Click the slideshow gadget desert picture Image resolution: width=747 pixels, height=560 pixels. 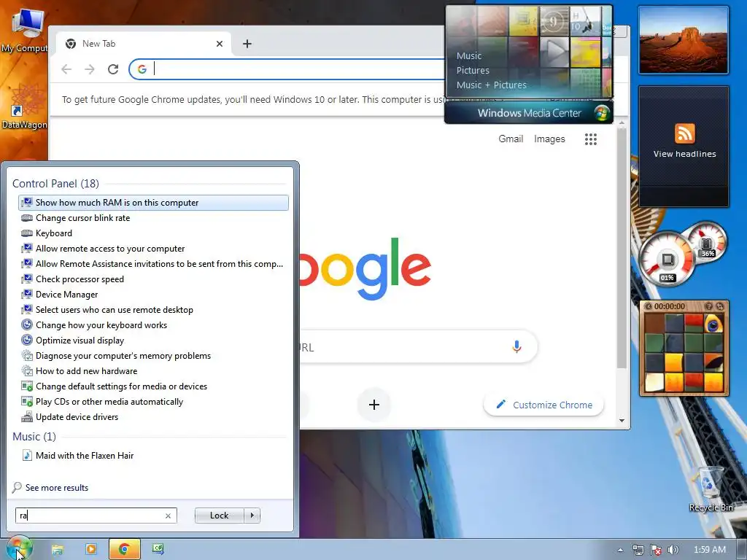pos(684,41)
